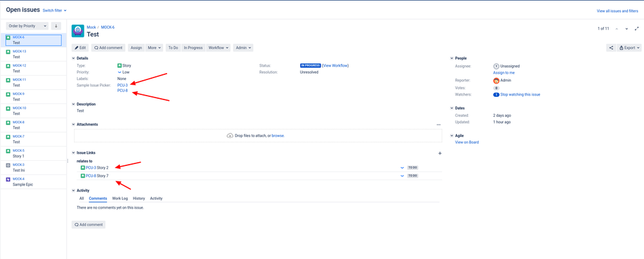Click the priority icon on PCU-8 link row
This screenshot has width=644, height=259.
(402, 176)
